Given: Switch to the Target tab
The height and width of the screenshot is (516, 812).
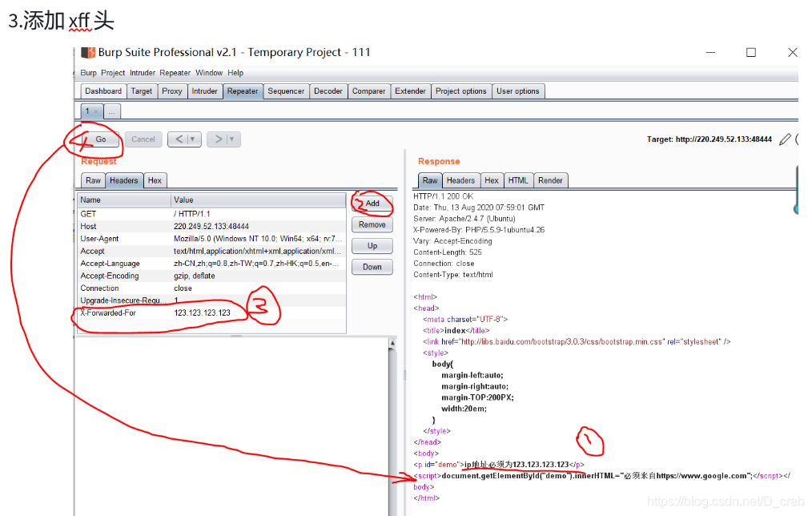Looking at the screenshot, I should coord(142,91).
